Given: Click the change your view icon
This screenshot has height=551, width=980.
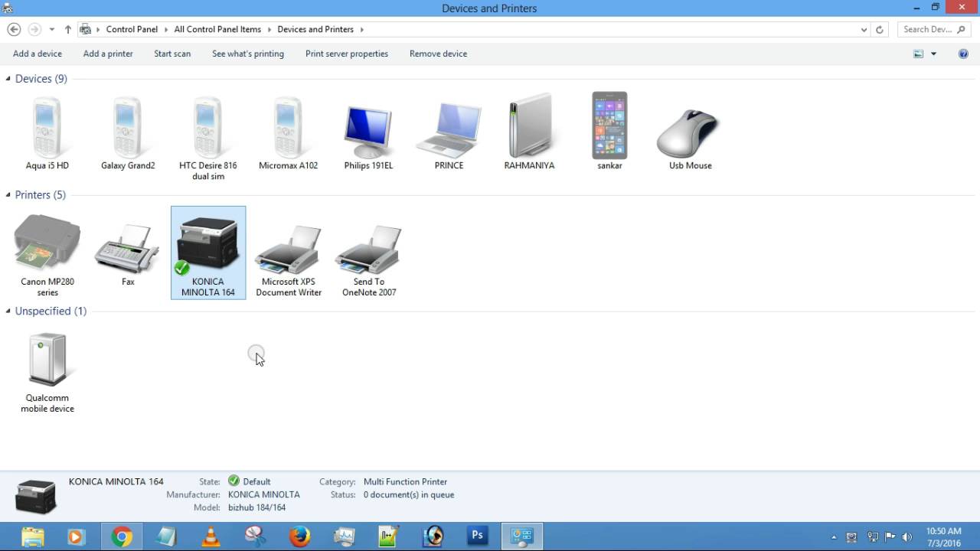Looking at the screenshot, I should pos(918,54).
